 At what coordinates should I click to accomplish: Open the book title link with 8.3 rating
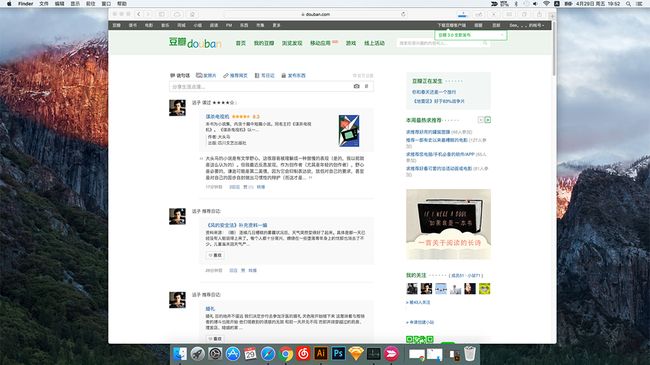217,117
